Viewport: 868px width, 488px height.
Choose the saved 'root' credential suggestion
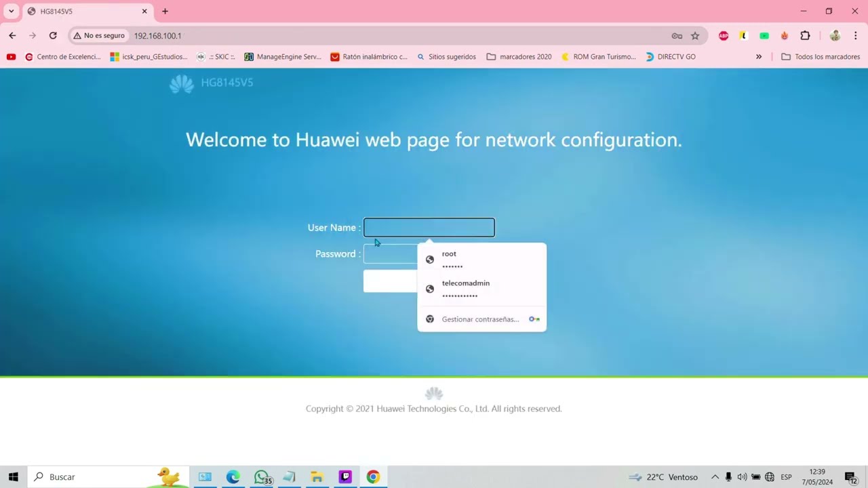(x=481, y=260)
